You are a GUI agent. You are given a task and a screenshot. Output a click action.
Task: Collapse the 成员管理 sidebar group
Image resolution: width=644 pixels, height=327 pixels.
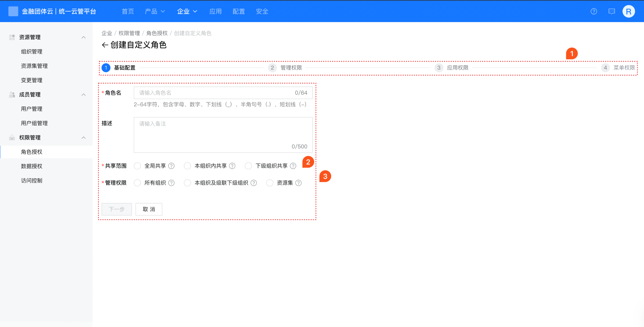[83, 95]
